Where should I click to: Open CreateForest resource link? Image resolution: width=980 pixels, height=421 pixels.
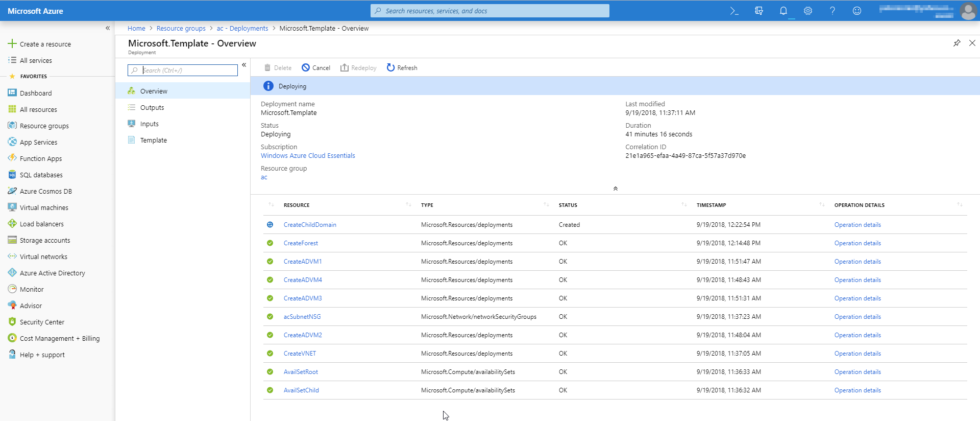point(301,243)
